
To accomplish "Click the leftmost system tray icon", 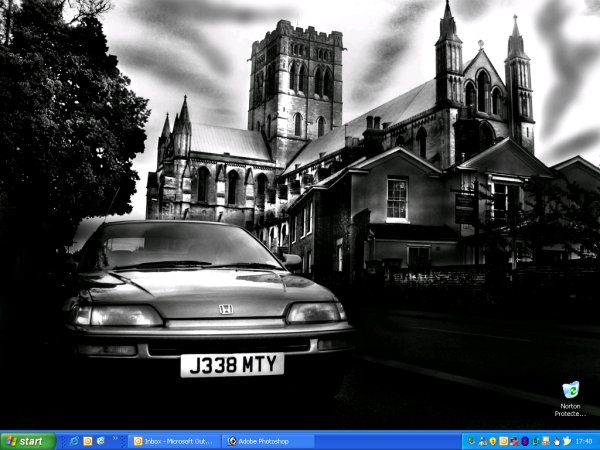I will pyautogui.click(x=471, y=441).
